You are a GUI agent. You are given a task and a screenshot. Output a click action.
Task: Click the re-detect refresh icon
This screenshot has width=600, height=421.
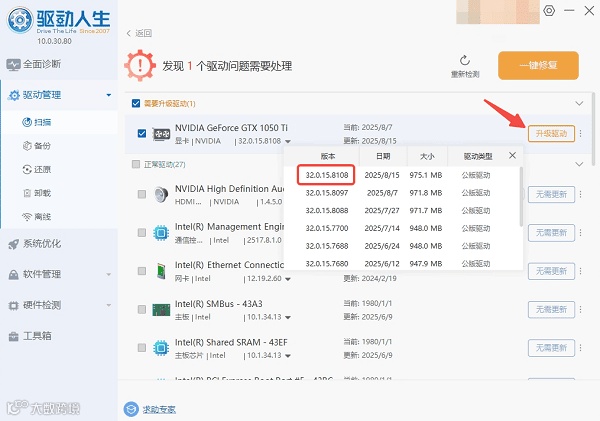point(465,60)
